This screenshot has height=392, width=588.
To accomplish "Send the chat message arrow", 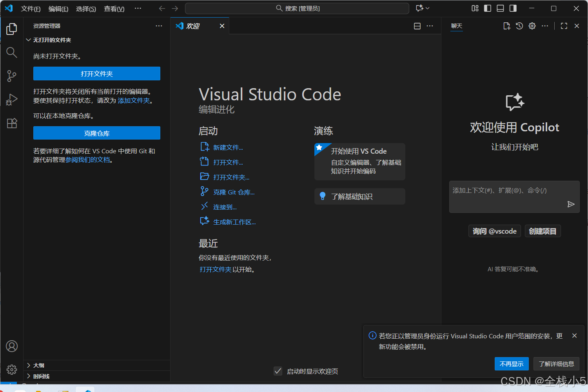I will click(x=571, y=204).
